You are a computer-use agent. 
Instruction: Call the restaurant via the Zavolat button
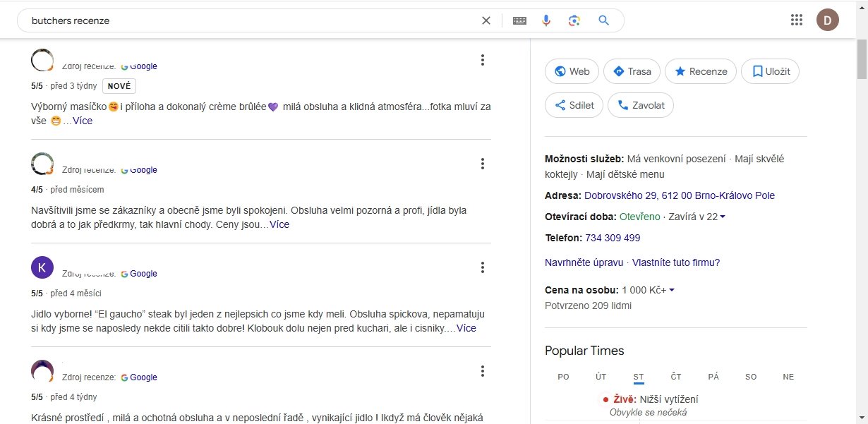pos(640,104)
